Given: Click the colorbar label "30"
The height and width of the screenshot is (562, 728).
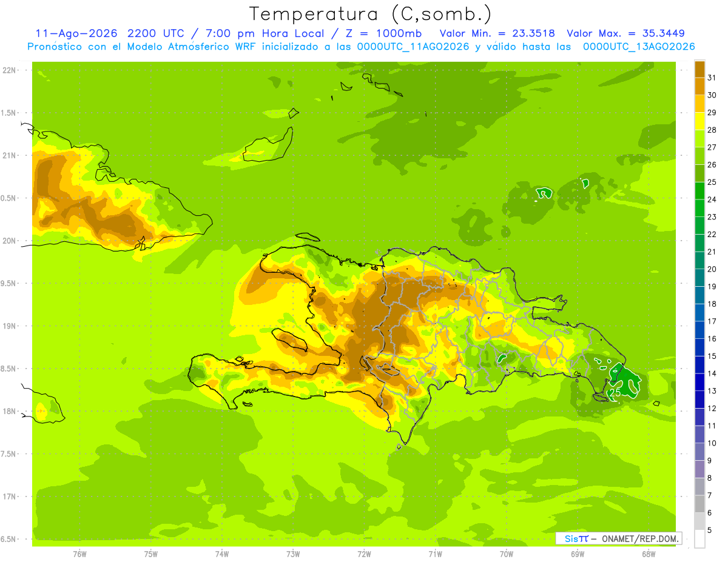Looking at the screenshot, I should coord(712,95).
